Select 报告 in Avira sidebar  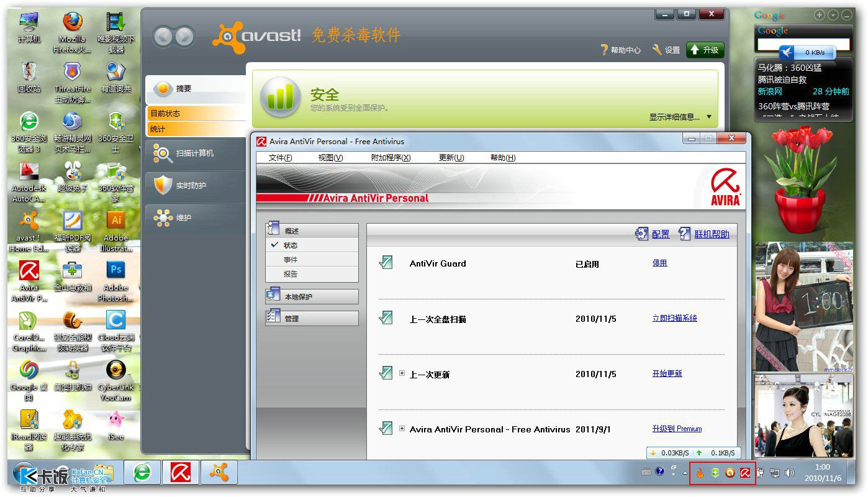(x=312, y=274)
